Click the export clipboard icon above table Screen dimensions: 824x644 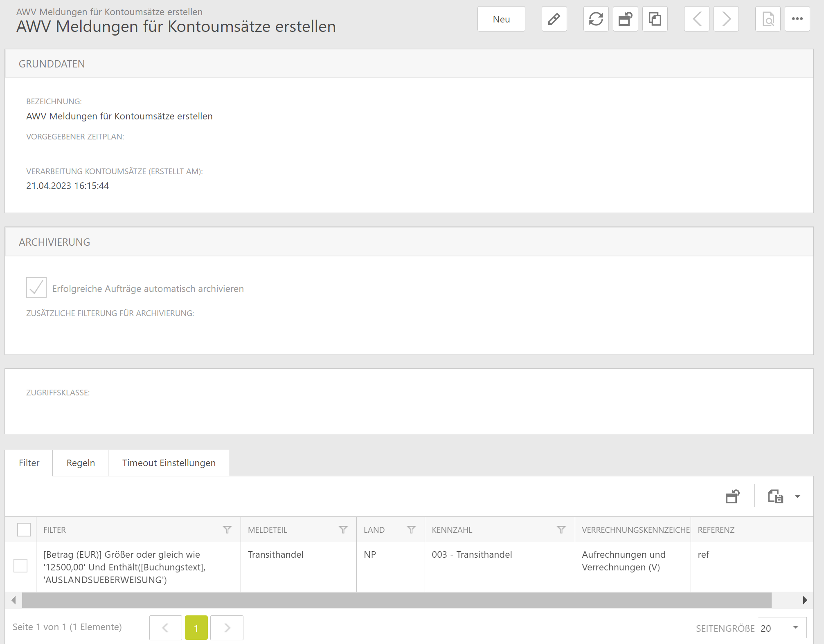775,496
